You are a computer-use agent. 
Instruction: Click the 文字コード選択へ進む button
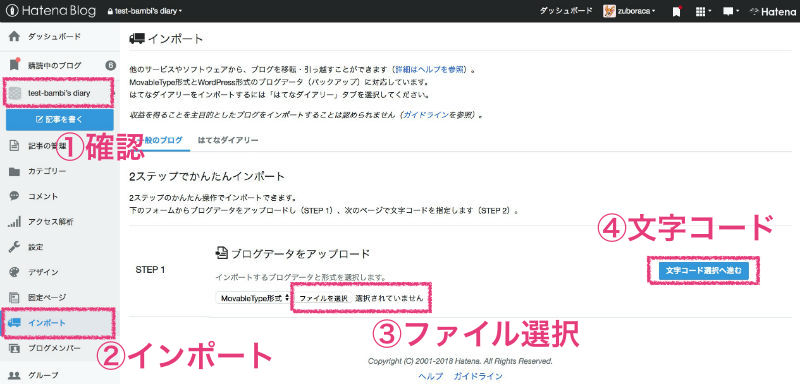click(703, 270)
